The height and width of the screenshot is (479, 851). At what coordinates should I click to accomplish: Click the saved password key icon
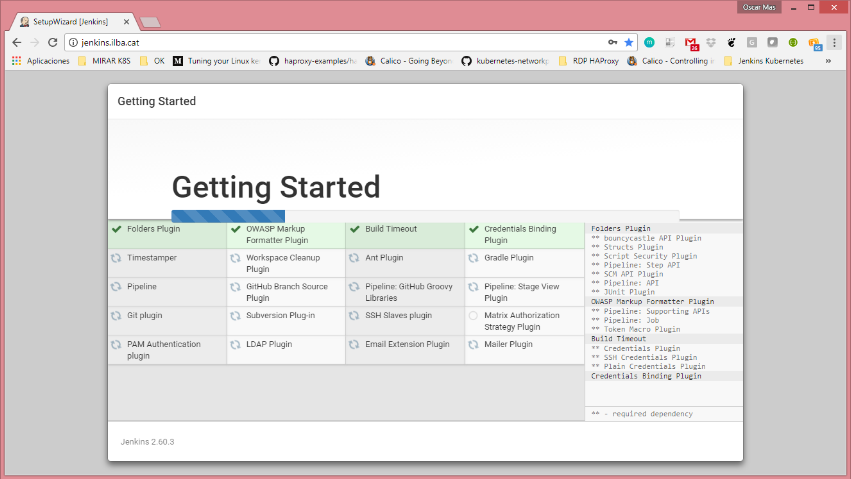point(612,42)
